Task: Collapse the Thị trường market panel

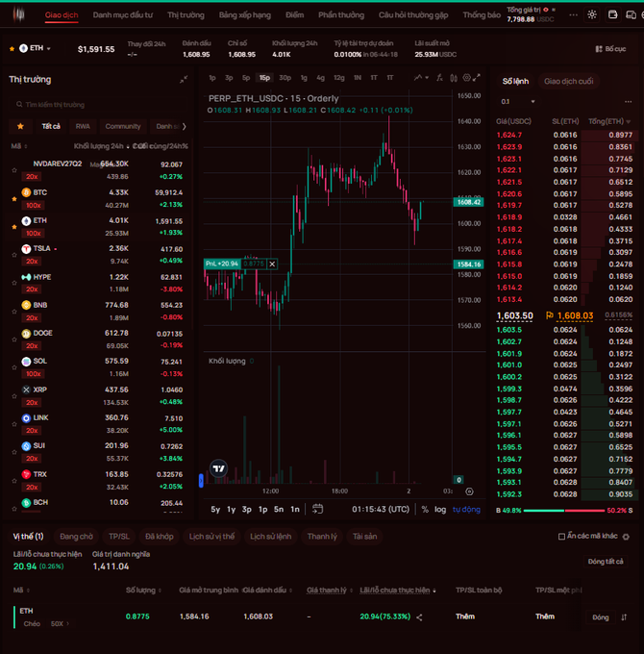Action: (x=184, y=79)
